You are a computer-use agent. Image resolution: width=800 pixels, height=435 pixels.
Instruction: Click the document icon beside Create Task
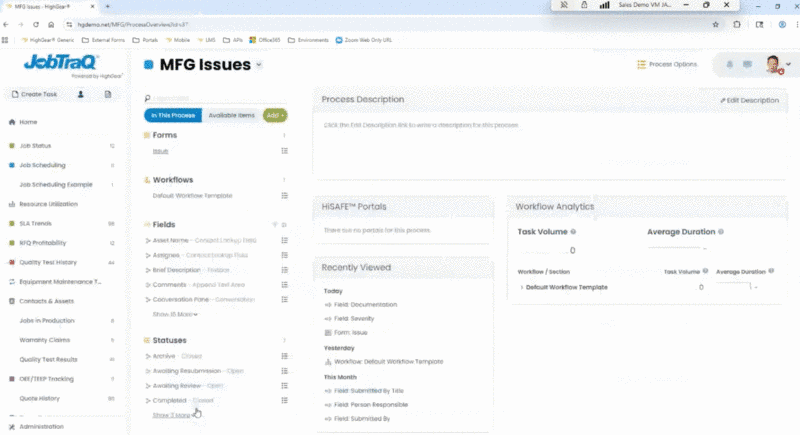[108, 94]
